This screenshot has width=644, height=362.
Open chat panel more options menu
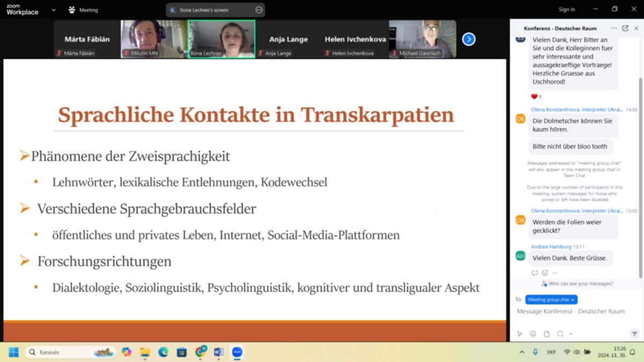pos(614,28)
